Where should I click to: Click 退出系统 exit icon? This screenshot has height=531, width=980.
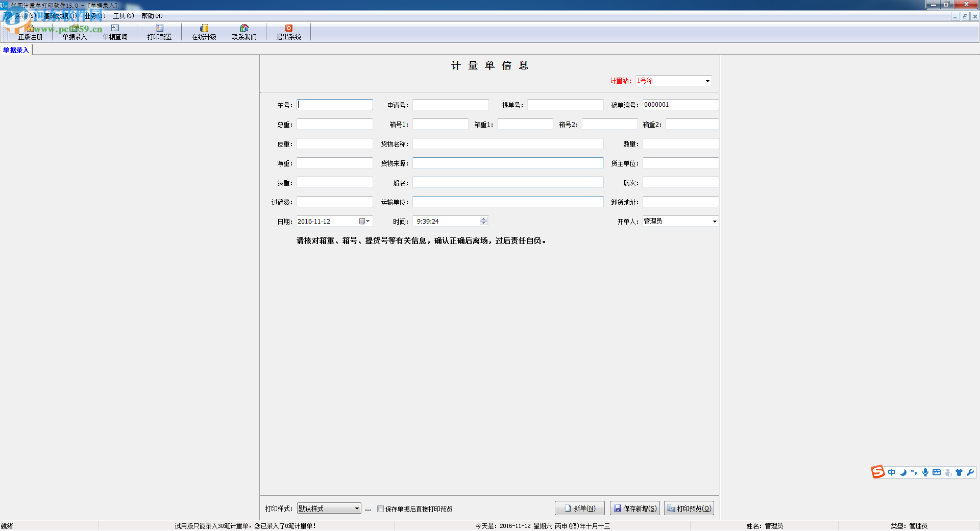[x=288, y=33]
